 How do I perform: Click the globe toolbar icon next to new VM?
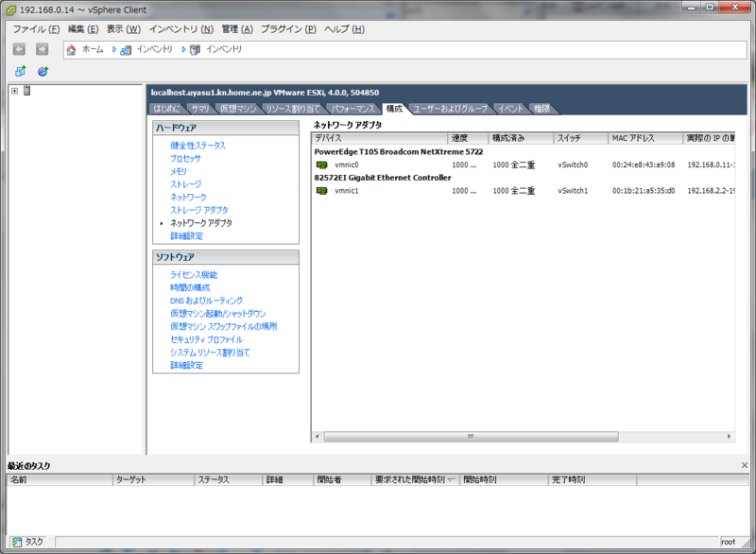click(43, 71)
